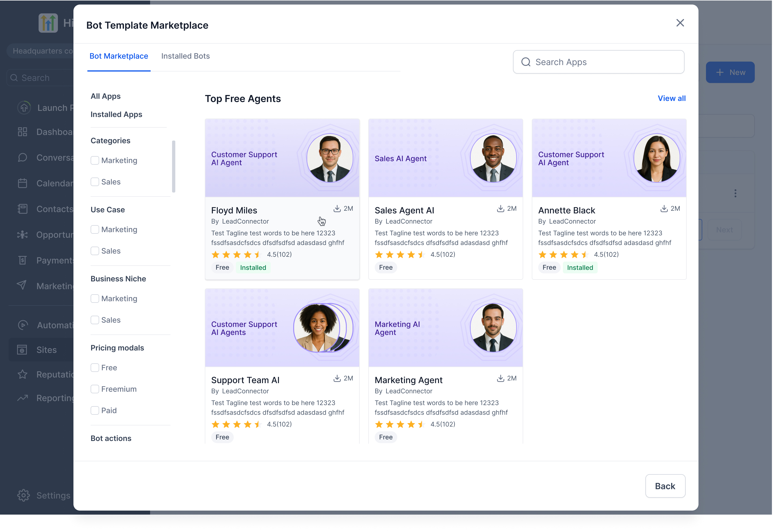The image size is (773, 532).
Task: Open the three-dot options menu behind the dialog
Action: [735, 194]
